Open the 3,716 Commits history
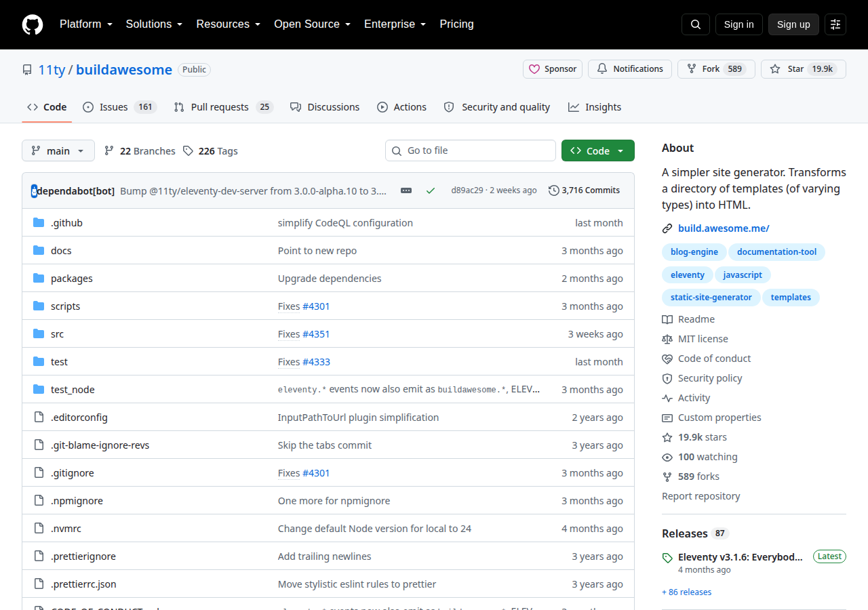The image size is (868, 610). pyautogui.click(x=584, y=190)
